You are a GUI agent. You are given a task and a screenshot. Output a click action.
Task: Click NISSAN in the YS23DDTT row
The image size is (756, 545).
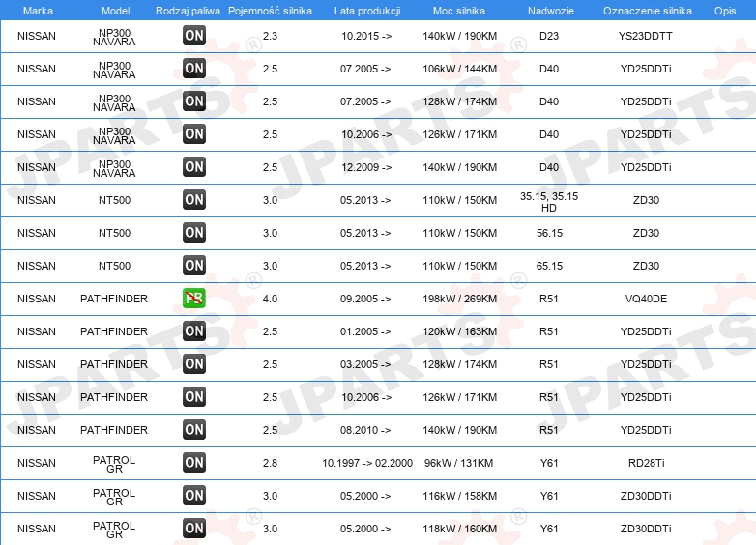coord(37,36)
